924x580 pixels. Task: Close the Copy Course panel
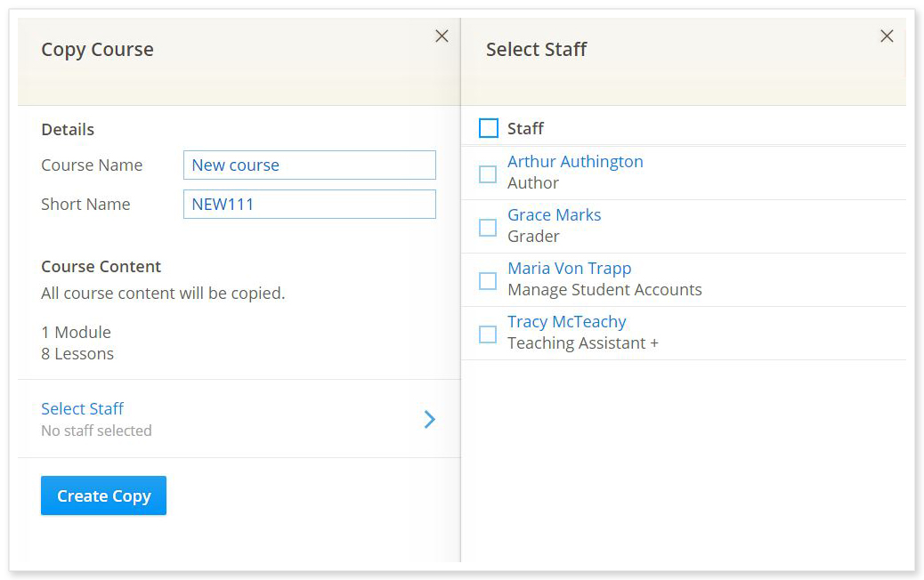(442, 36)
